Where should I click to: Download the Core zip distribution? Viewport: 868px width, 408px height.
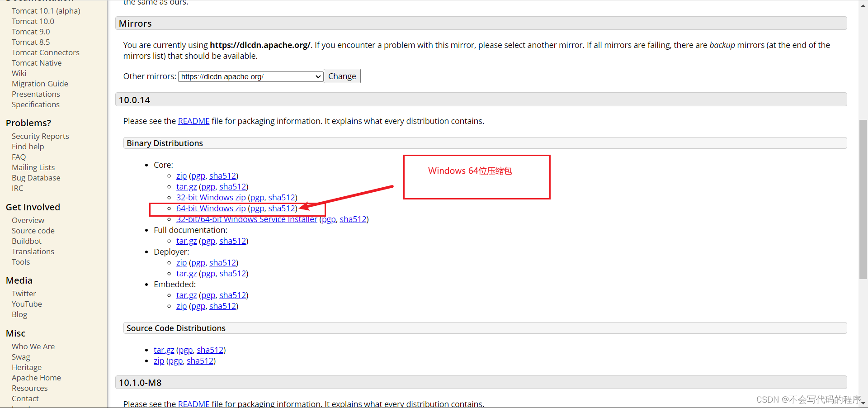tap(181, 176)
